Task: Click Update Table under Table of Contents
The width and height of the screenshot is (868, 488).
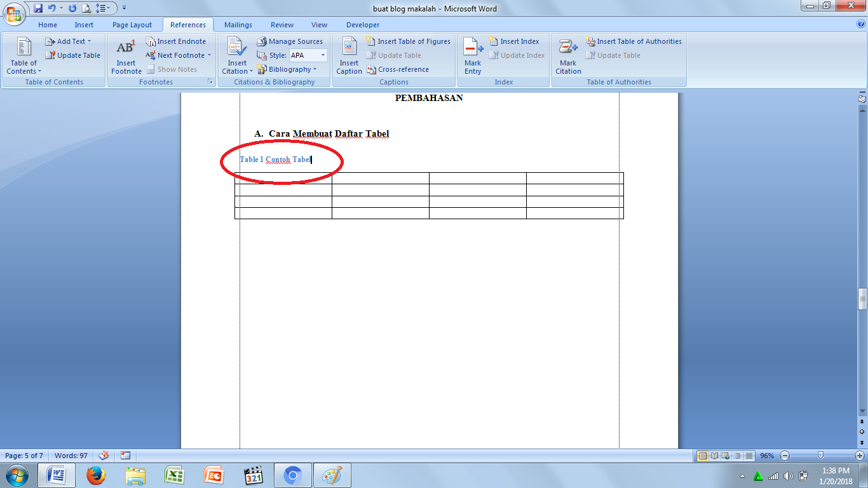Action: click(x=72, y=55)
